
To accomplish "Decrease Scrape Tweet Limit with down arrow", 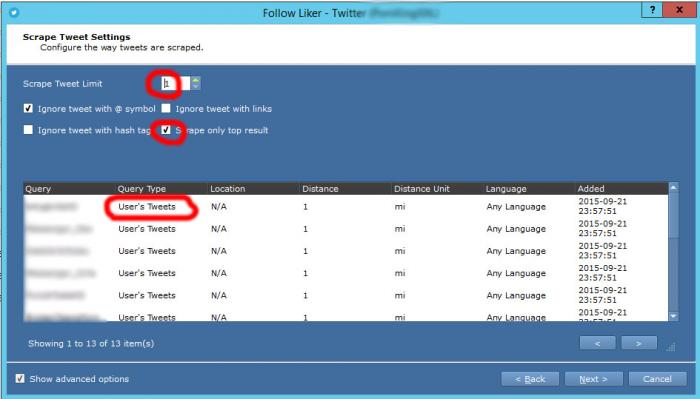I will coord(196,86).
